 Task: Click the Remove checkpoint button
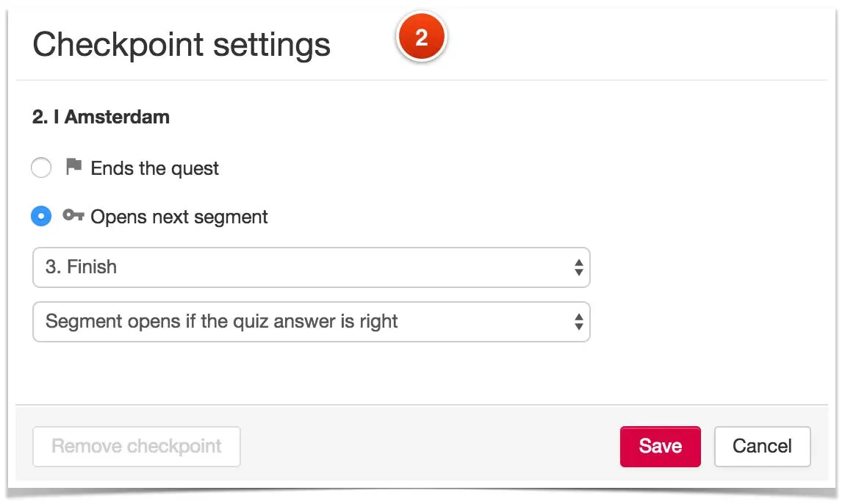137,446
